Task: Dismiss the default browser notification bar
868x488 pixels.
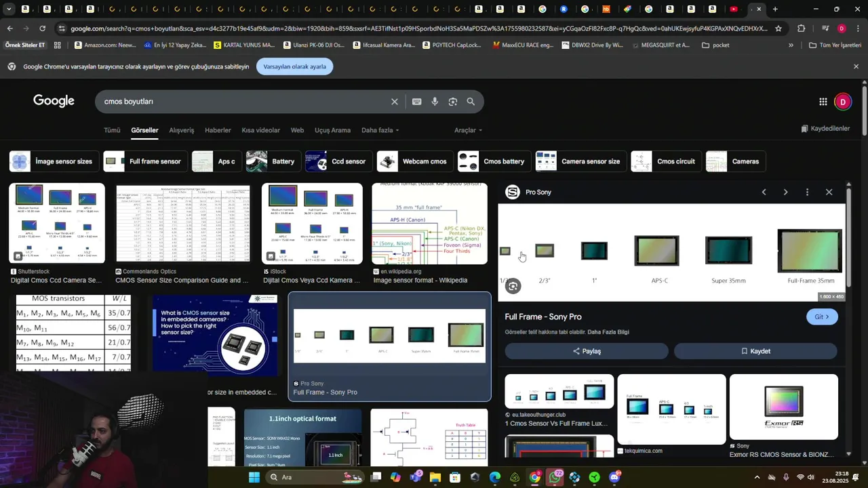Action: pos(856,66)
